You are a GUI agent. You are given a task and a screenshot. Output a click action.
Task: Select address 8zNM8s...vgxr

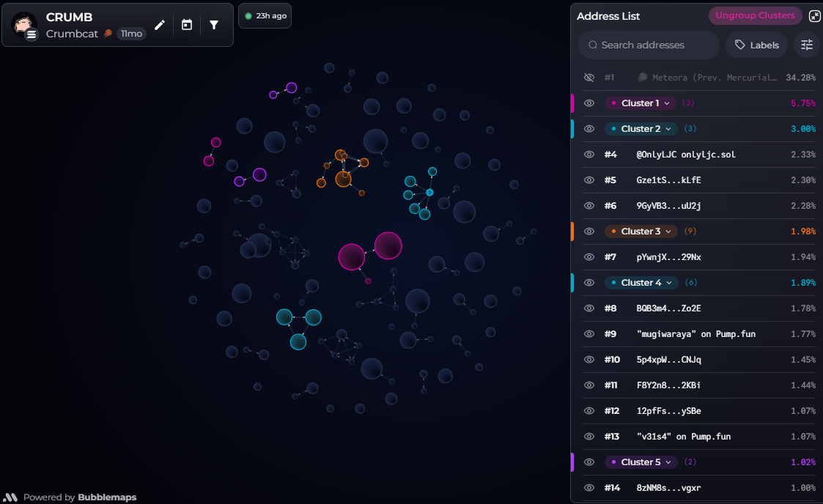click(668, 488)
